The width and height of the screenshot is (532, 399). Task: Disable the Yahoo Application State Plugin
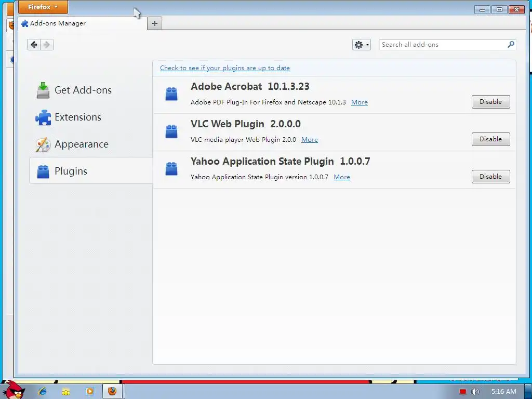pyautogui.click(x=490, y=177)
